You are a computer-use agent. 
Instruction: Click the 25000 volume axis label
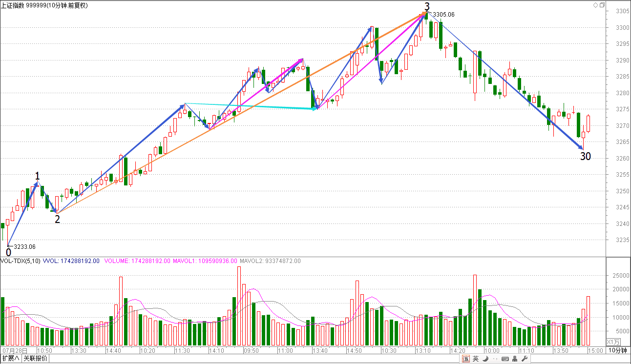[x=622, y=276]
